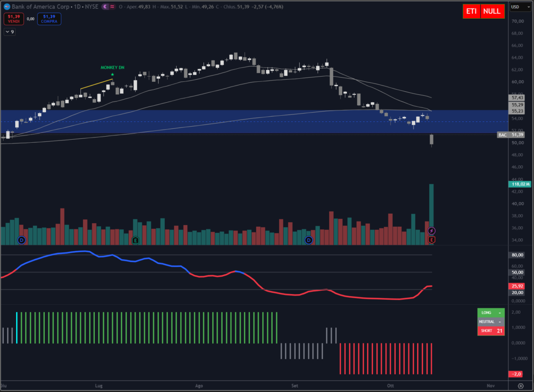Open the Bank of America Corp symbol title

(41, 6)
